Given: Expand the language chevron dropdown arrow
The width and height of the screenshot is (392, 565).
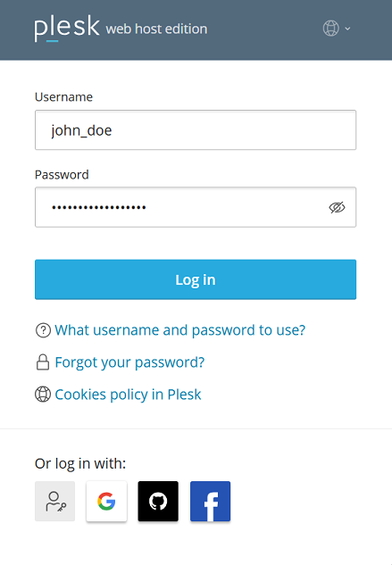Looking at the screenshot, I should (347, 29).
